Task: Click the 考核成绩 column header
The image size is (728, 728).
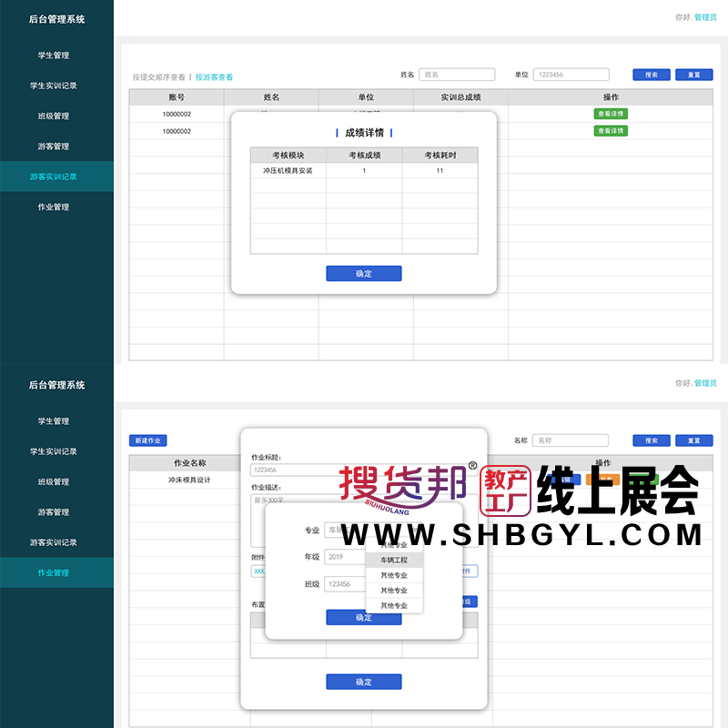Action: 365,155
